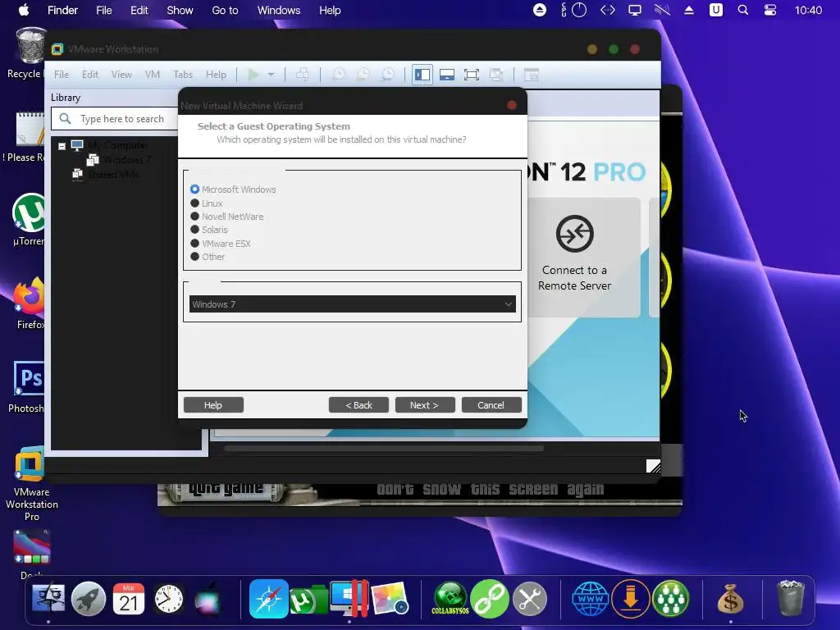Click the take snapshot clock icon
The image size is (840, 630).
tap(338, 75)
